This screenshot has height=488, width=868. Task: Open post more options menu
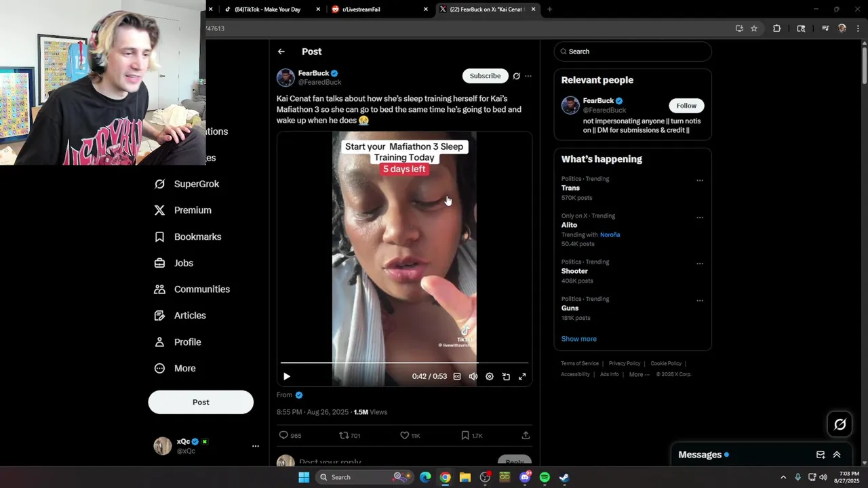528,76
